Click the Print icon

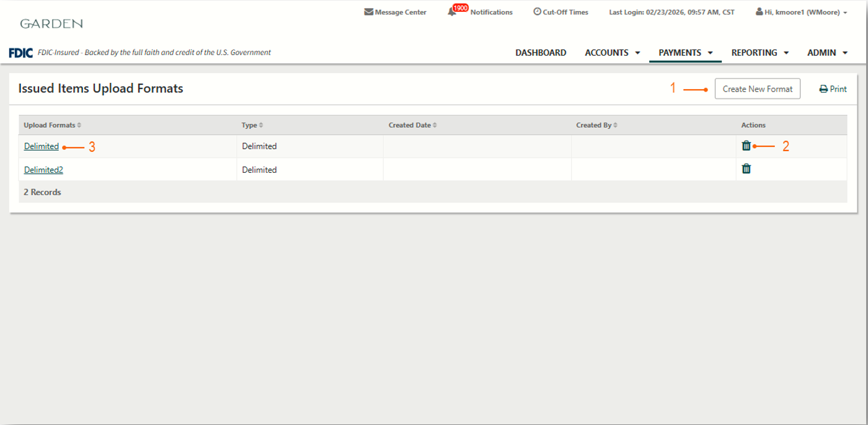[823, 89]
